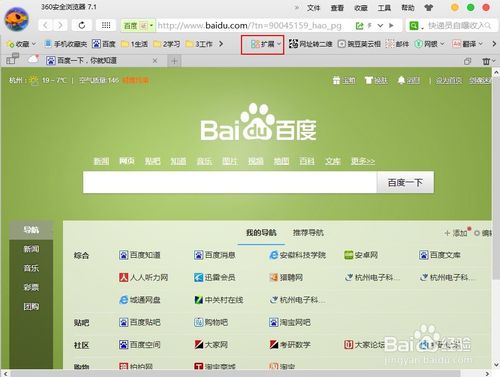Open the 百度知道 navigation link

click(140, 255)
